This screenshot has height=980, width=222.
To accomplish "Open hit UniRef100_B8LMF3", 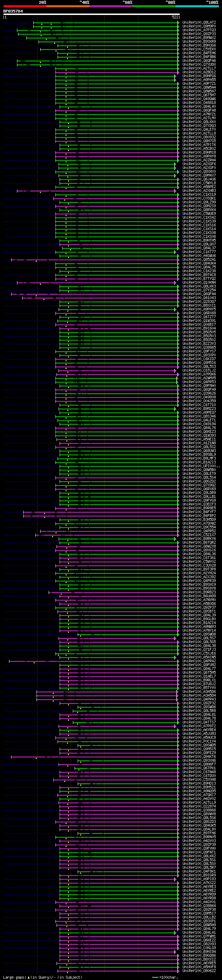I will pyautogui.click(x=199, y=458).
